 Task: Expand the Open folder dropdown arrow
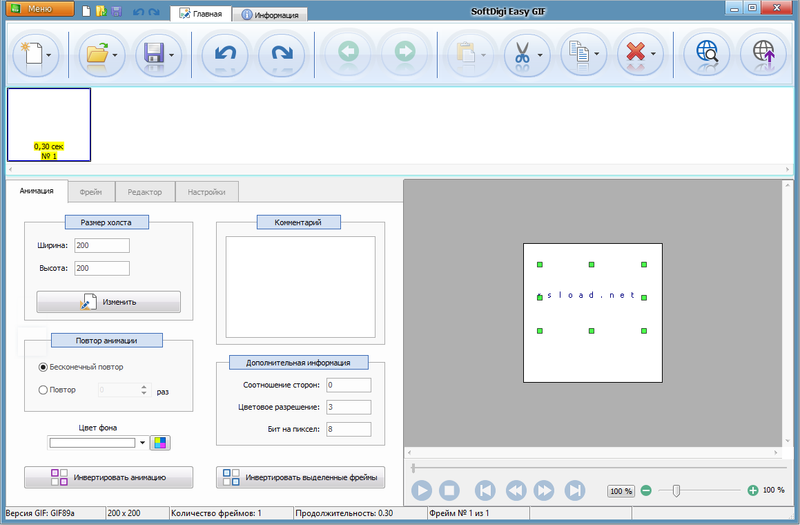(115, 55)
